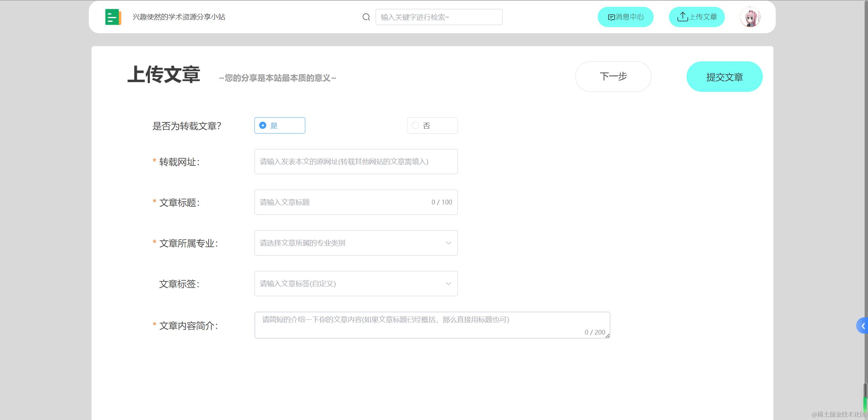
Task: Submit the article via 提交文章
Action: [x=724, y=76]
